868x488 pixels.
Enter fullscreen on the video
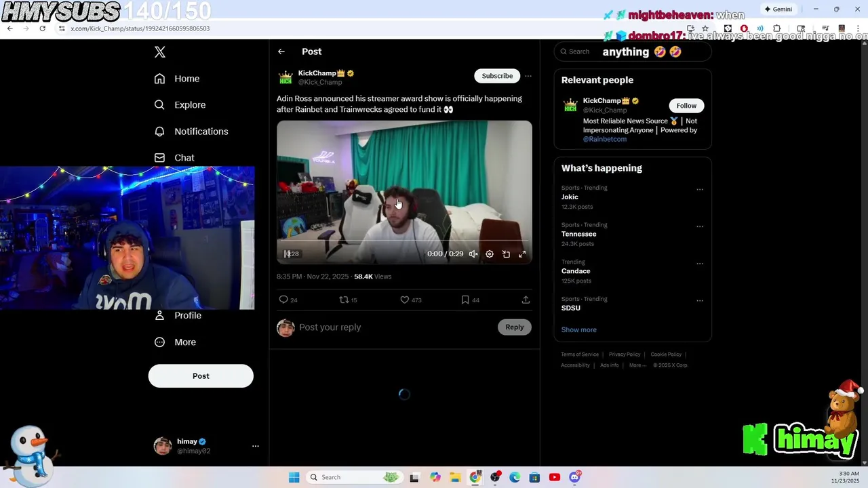tap(522, 254)
